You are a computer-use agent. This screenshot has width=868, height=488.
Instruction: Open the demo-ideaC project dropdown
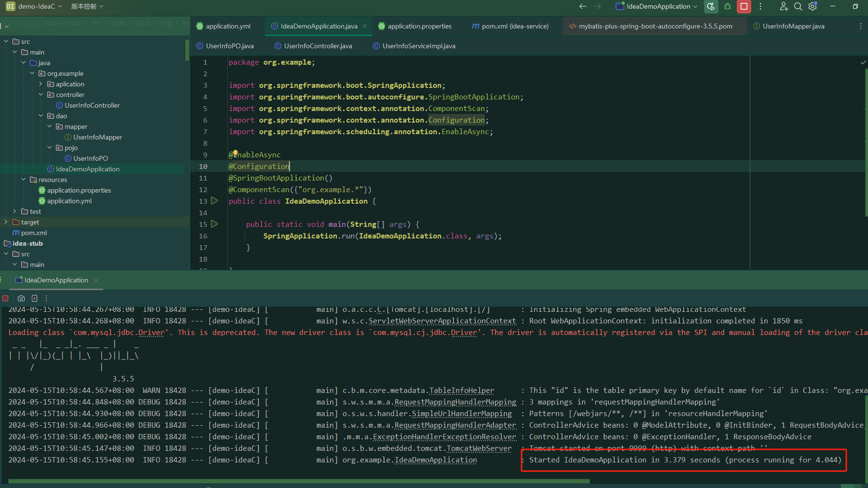click(x=40, y=6)
